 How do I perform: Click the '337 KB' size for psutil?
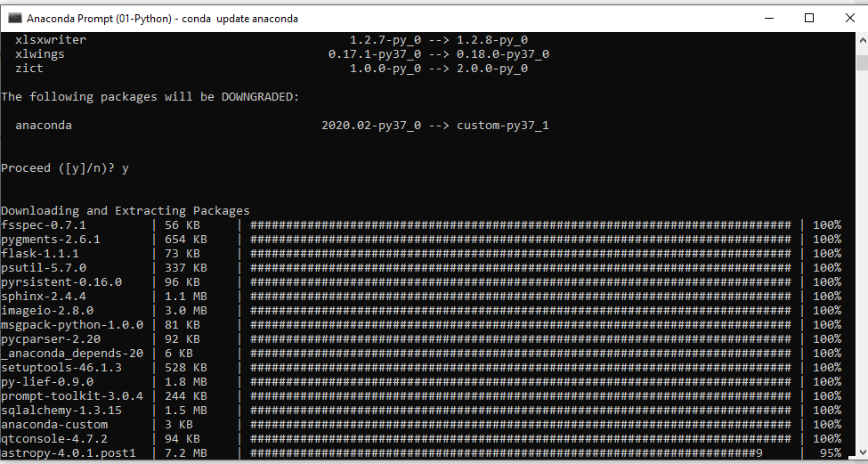click(x=186, y=268)
